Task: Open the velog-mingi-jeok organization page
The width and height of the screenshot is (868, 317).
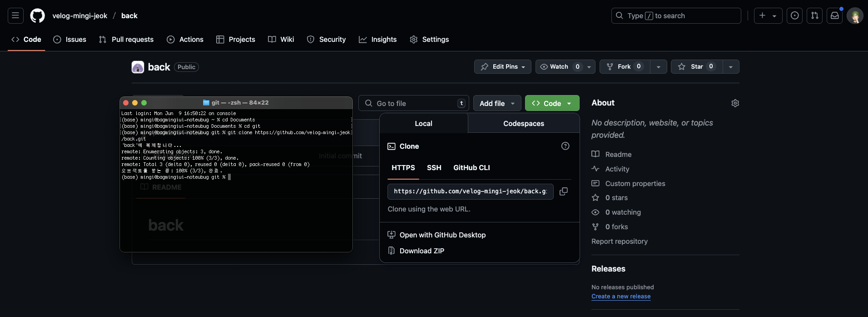Action: pyautogui.click(x=80, y=15)
